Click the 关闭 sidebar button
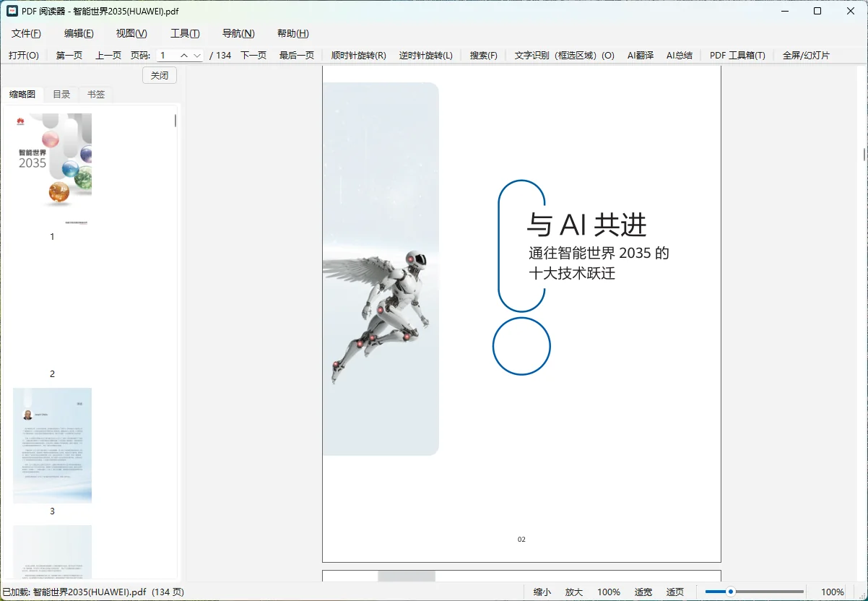This screenshot has width=868, height=601. pos(160,75)
